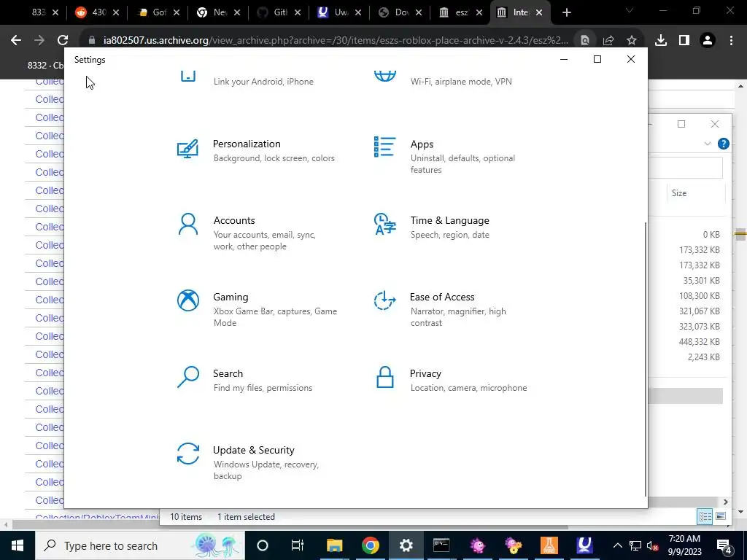The width and height of the screenshot is (747, 560).
Task: Switch Explorer to details view icon
Action: [x=705, y=517]
